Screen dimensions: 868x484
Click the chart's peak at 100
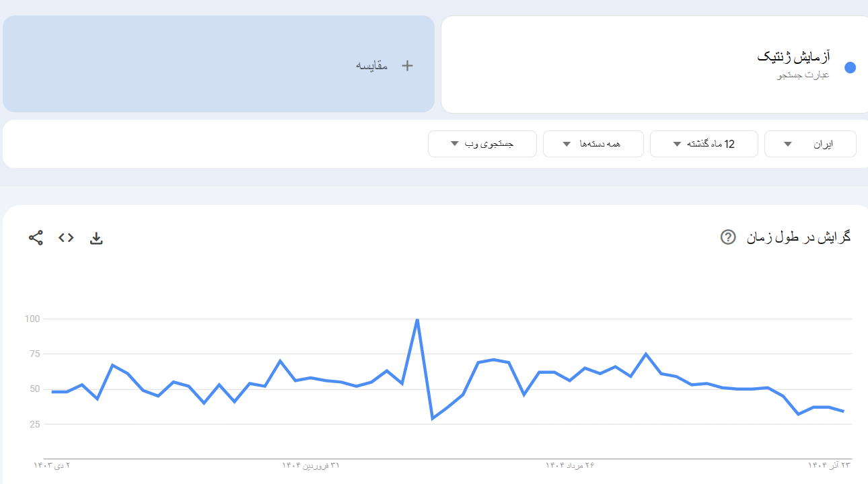point(417,319)
